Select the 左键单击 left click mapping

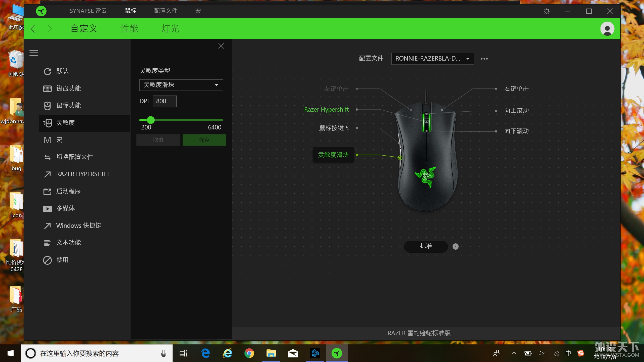[336, 89]
